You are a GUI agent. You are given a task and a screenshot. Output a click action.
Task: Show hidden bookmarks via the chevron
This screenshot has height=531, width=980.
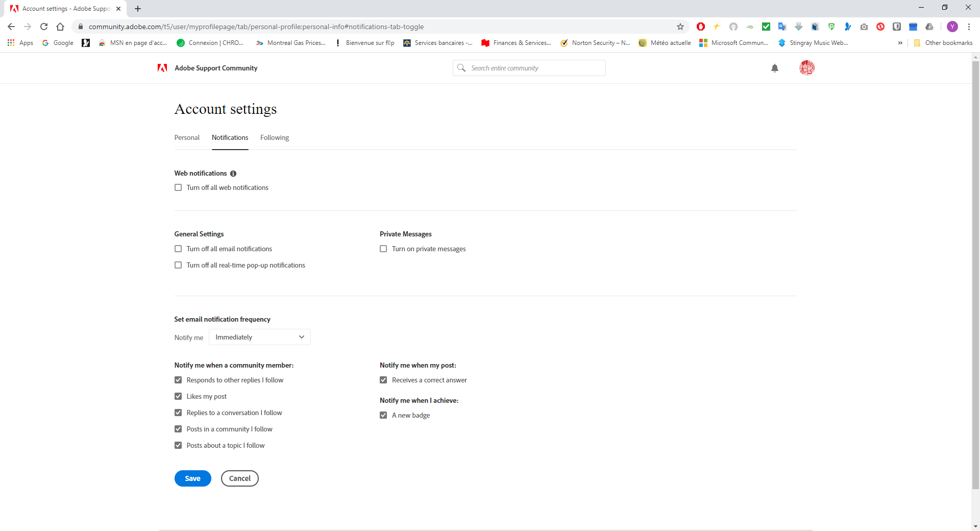click(x=900, y=43)
